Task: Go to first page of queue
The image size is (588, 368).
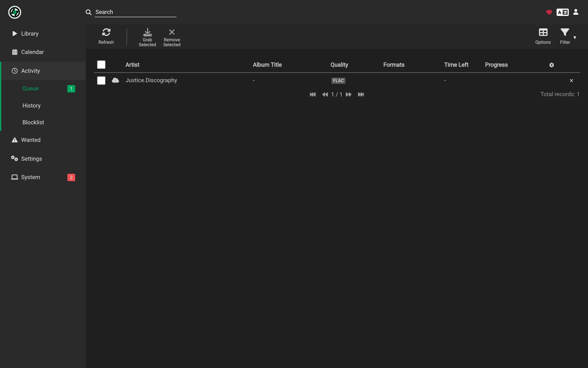Action: click(313, 95)
